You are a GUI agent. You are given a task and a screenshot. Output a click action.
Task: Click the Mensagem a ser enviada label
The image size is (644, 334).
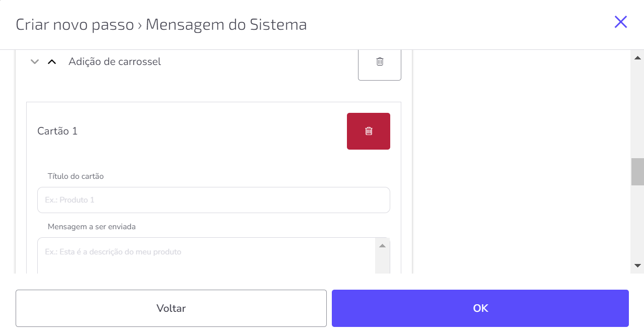92,227
